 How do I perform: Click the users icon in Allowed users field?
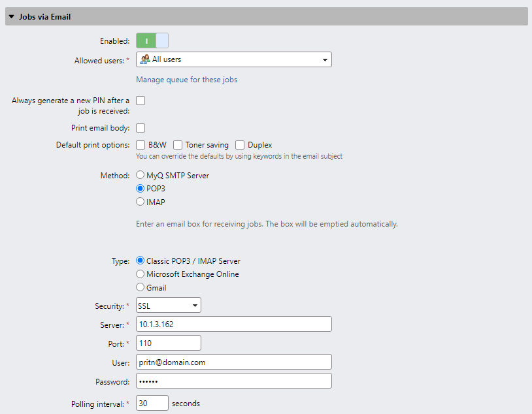[144, 59]
